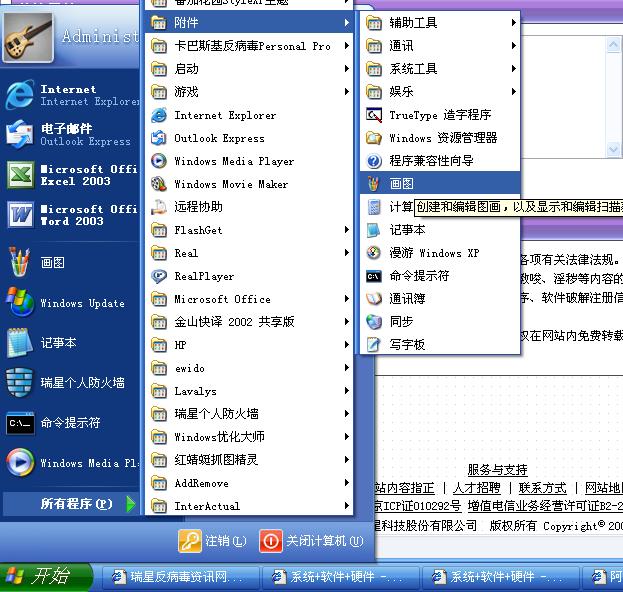This screenshot has height=592, width=623.
Task: Launch 瑞星个人防火墙 from left column
Action: pyautogui.click(x=70, y=383)
